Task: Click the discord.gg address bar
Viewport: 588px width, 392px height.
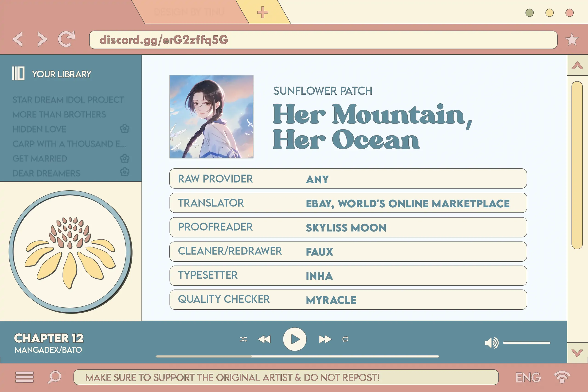Action: [323, 40]
